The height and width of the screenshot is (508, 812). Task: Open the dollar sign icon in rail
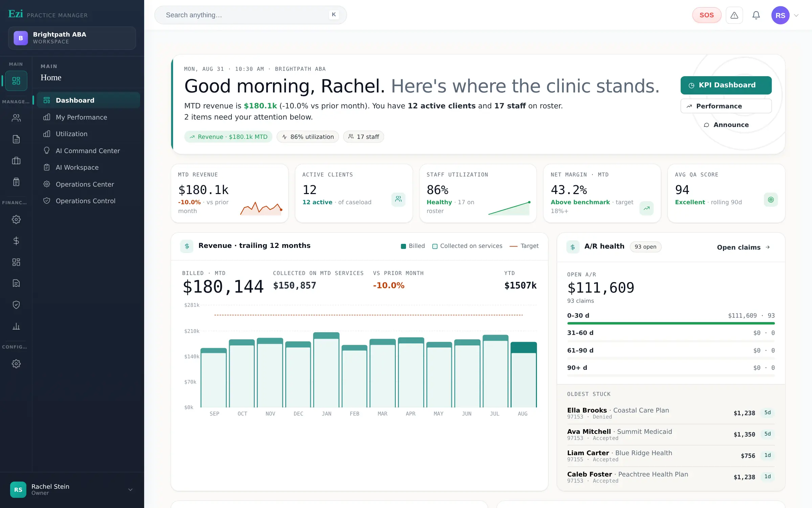click(x=16, y=241)
